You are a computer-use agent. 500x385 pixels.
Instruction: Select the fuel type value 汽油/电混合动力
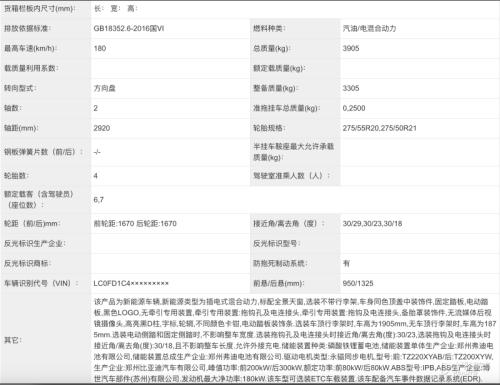369,29
